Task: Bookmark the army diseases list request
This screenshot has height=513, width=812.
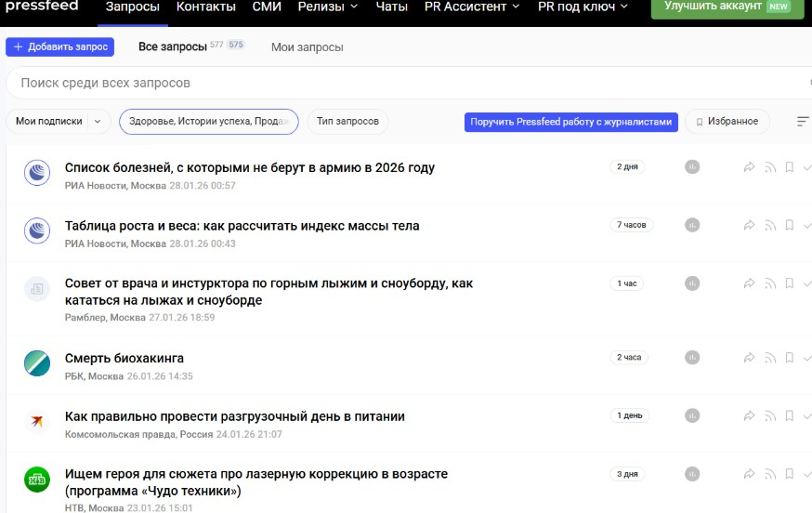Action: point(789,167)
